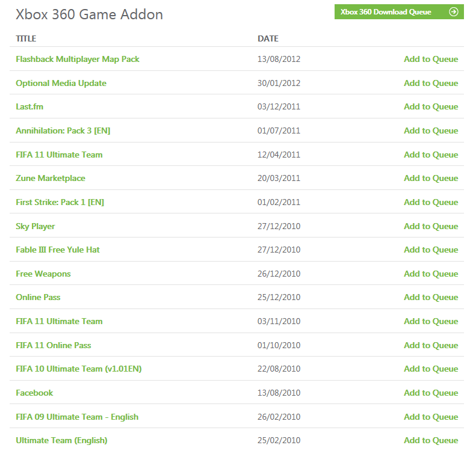476x454 pixels.
Task: Open FIFA 11 Ultimate Team dated 12/04/2011
Action: (x=59, y=155)
